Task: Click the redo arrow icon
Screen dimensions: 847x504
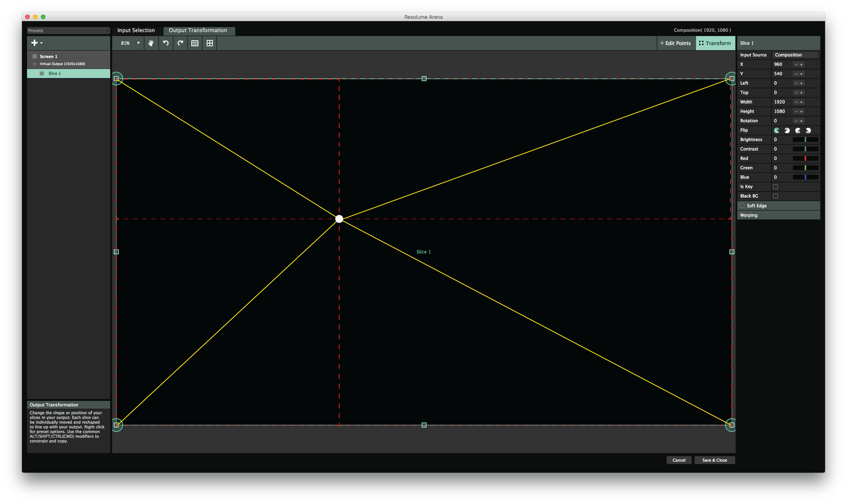Action: pyautogui.click(x=180, y=43)
